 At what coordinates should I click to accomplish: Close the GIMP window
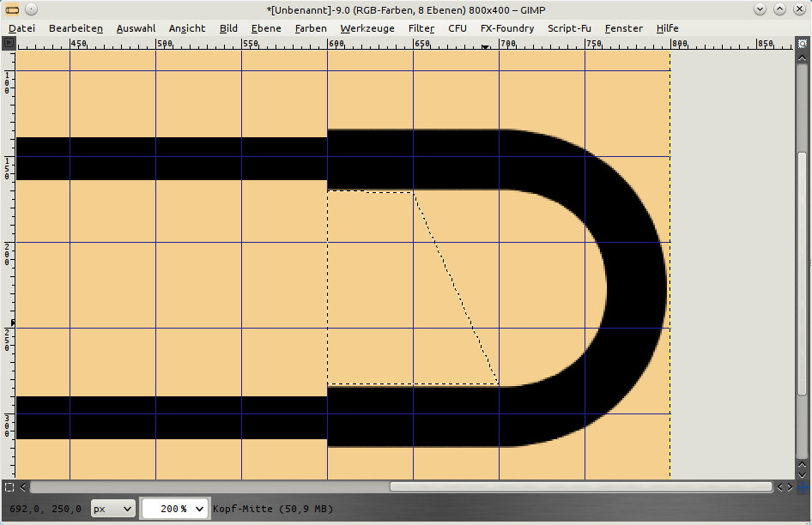pyautogui.click(x=799, y=9)
